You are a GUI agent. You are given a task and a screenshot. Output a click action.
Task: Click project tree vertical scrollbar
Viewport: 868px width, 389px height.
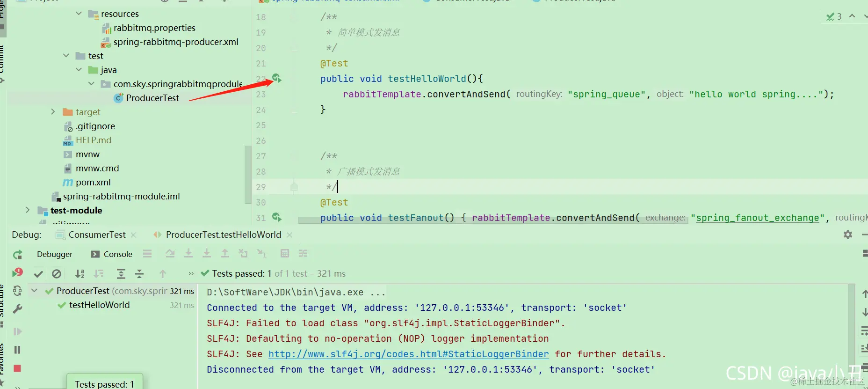coord(247,175)
